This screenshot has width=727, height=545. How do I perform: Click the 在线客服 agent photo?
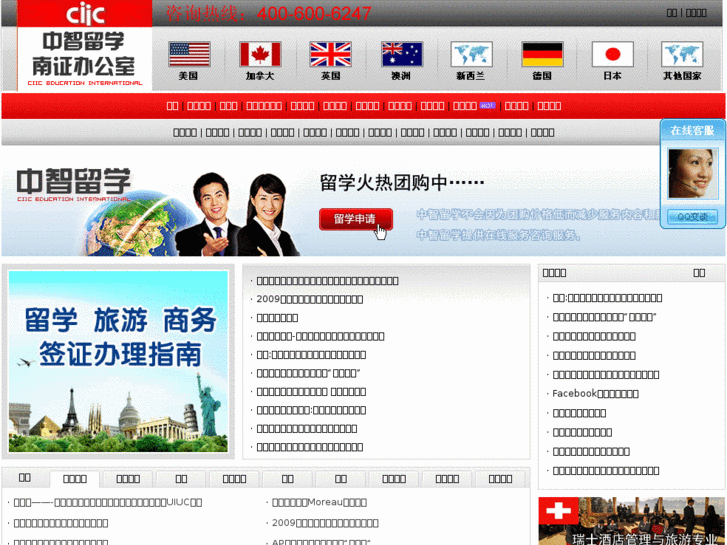pos(693,173)
